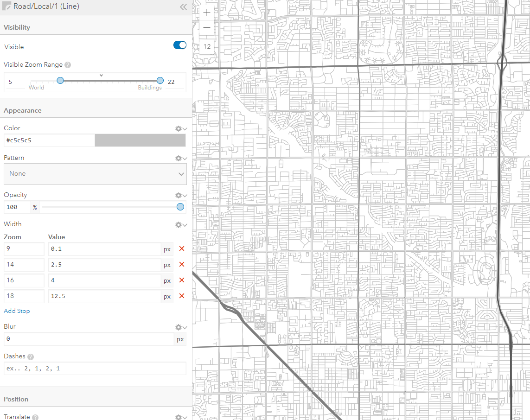
Task: Edit the width value field 0.1
Action: [x=104, y=249]
